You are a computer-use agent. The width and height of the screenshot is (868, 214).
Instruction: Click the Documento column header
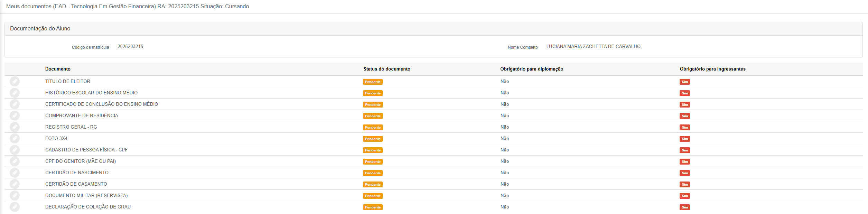pyautogui.click(x=58, y=69)
